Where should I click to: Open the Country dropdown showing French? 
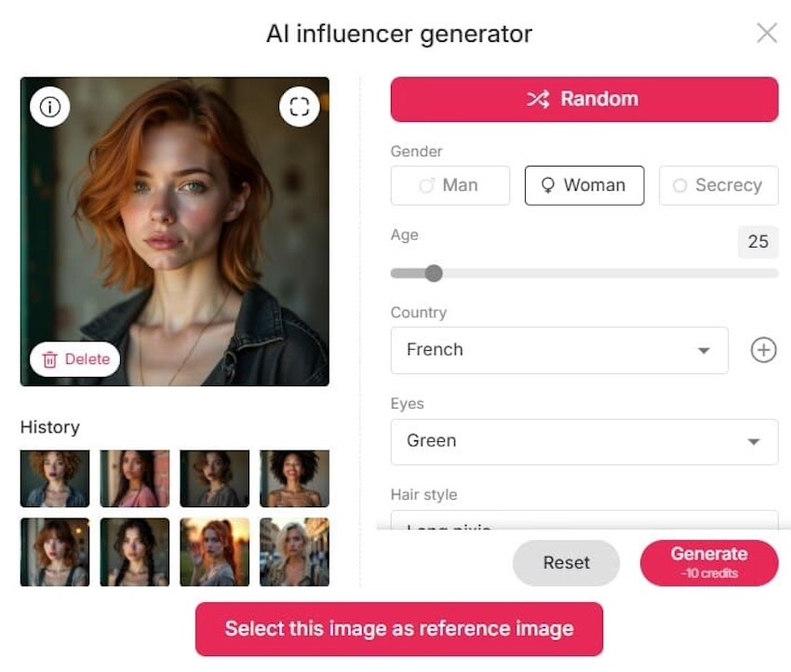(558, 351)
